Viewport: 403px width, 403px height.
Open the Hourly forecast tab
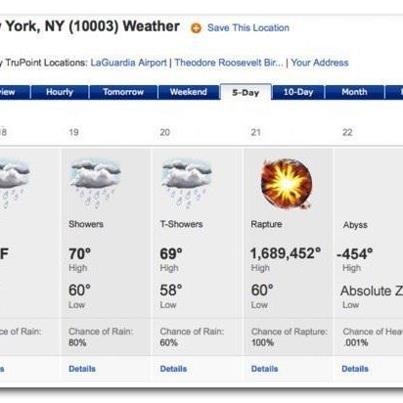60,92
